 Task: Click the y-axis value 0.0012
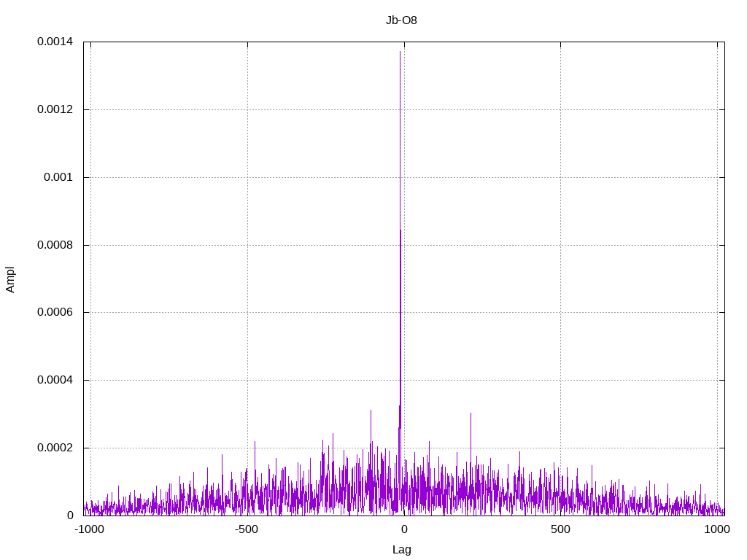55,109
